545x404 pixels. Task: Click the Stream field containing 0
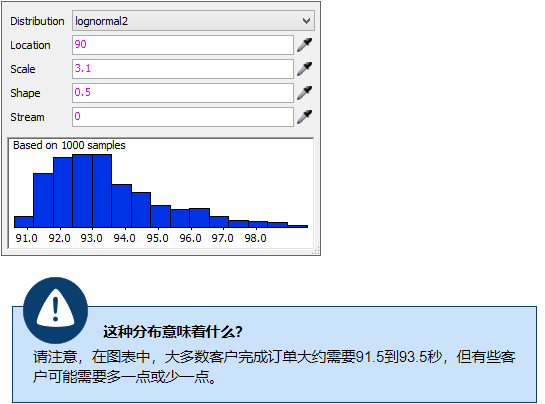183,117
